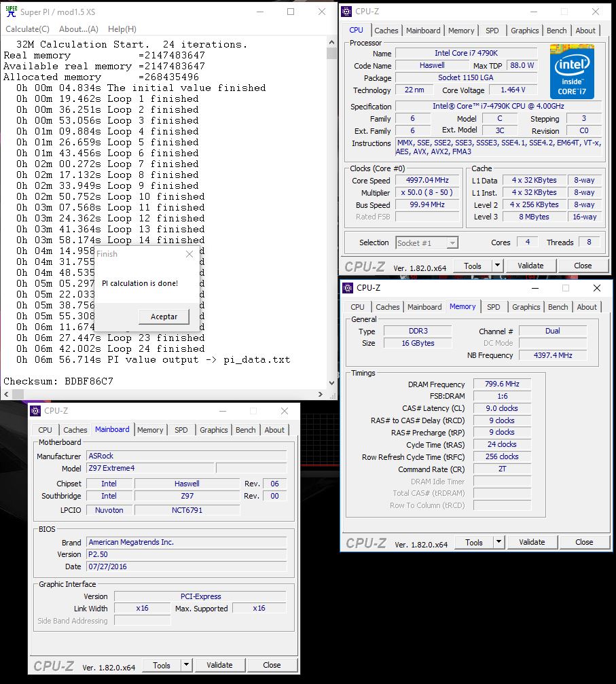Expand Tools dropdown arrow in the top CPU-Z CPU window

[497, 266]
